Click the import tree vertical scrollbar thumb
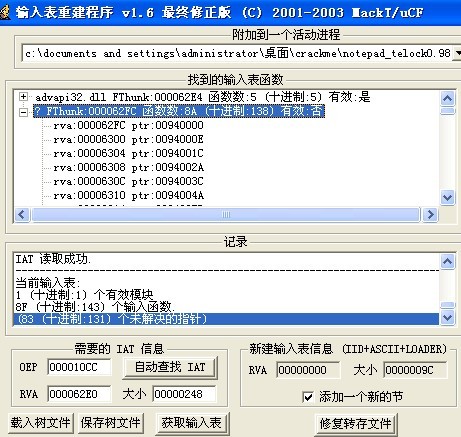The height and width of the screenshot is (437, 461). pos(447,111)
